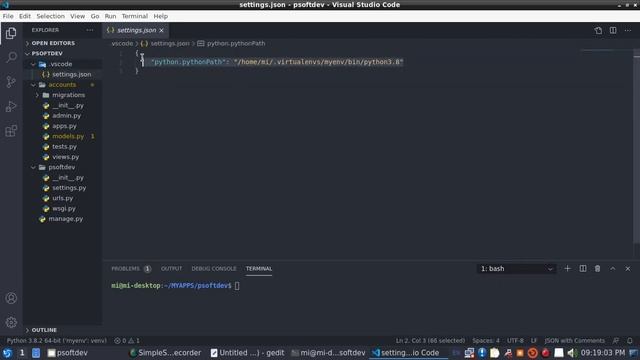This screenshot has height=360, width=640.
Task: Open the Accounts menu icon
Action: (11, 298)
